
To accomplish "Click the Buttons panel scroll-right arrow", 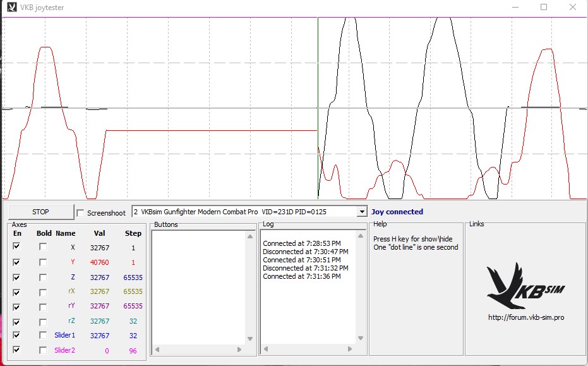I will [x=239, y=350].
